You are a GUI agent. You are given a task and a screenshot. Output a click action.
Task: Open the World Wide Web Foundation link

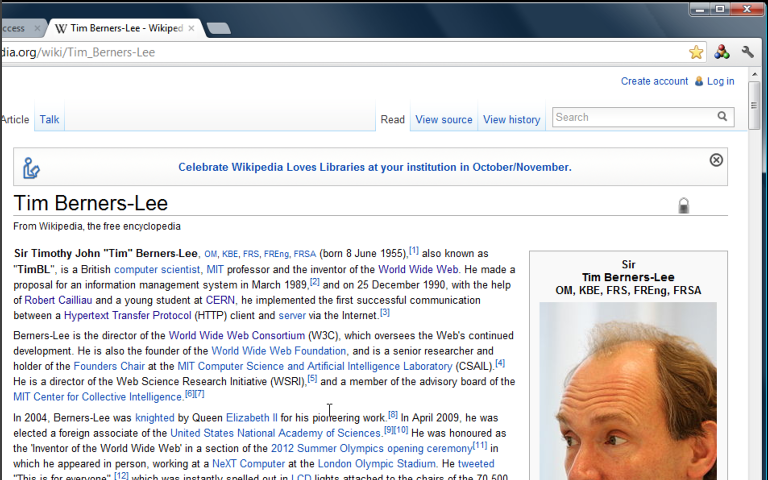coord(278,351)
